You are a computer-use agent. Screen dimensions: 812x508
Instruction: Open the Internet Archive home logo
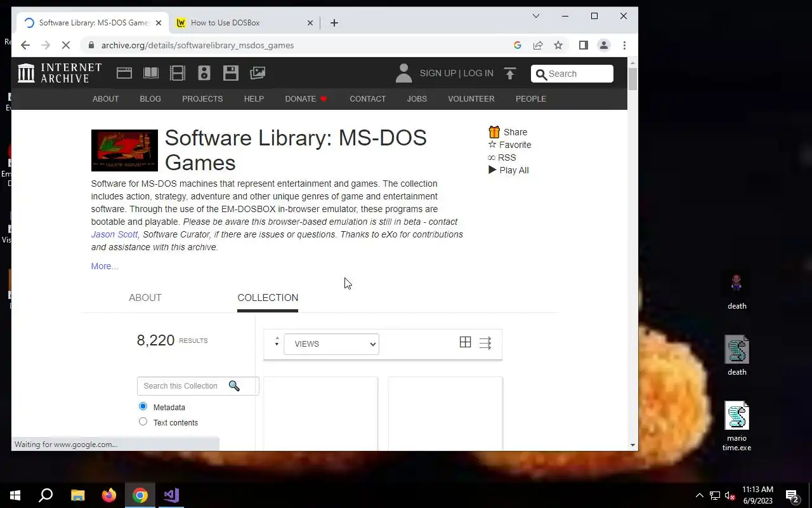click(60, 73)
